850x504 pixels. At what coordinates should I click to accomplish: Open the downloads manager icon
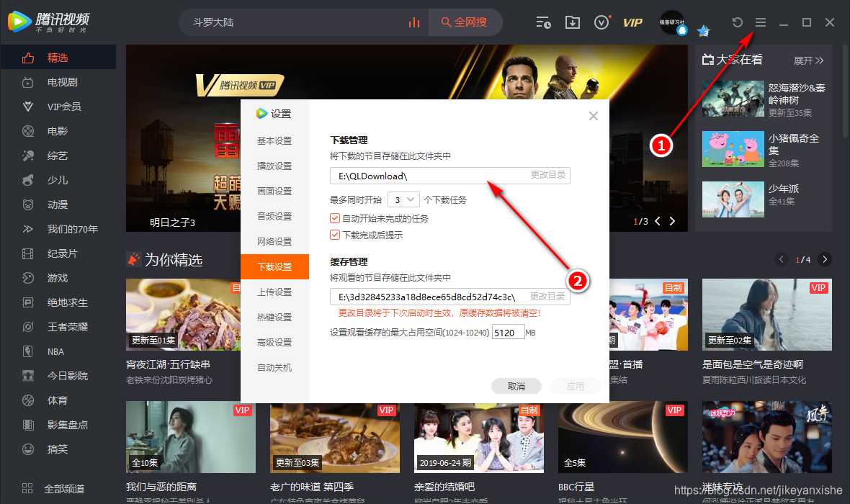click(x=573, y=22)
